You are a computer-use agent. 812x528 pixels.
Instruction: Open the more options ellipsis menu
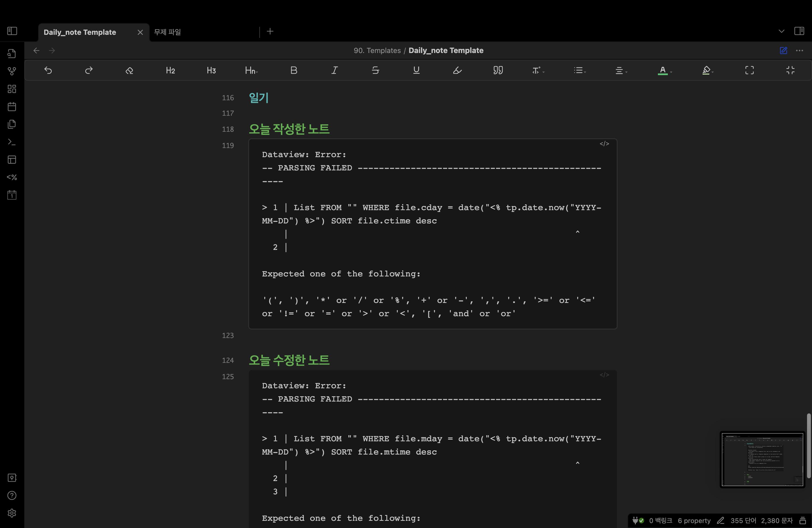[x=799, y=51]
